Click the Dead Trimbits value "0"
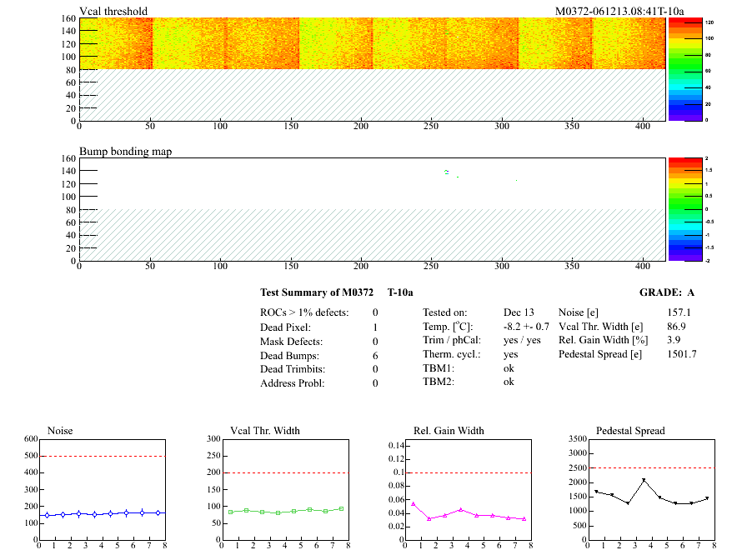The image size is (747, 560). (x=375, y=369)
